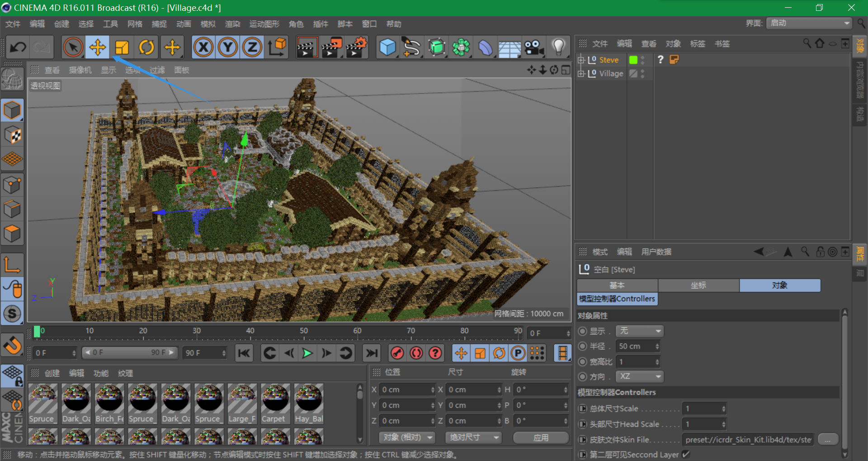Toggle Autokeying record button
Image resolution: width=868 pixels, height=461 pixels.
click(416, 353)
